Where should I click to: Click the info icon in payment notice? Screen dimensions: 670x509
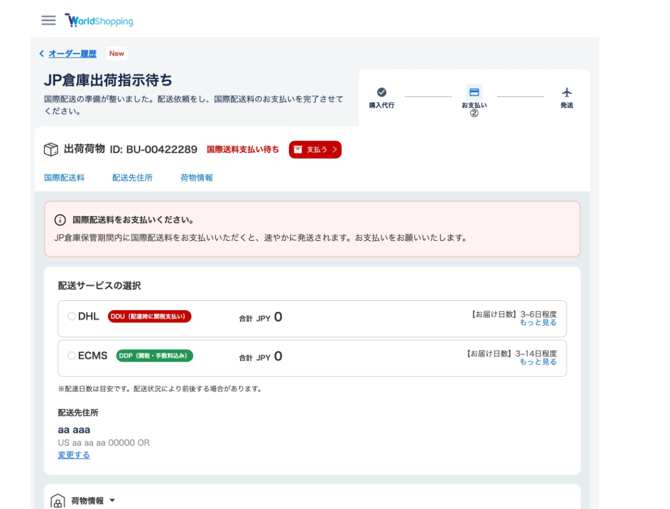pyautogui.click(x=60, y=220)
